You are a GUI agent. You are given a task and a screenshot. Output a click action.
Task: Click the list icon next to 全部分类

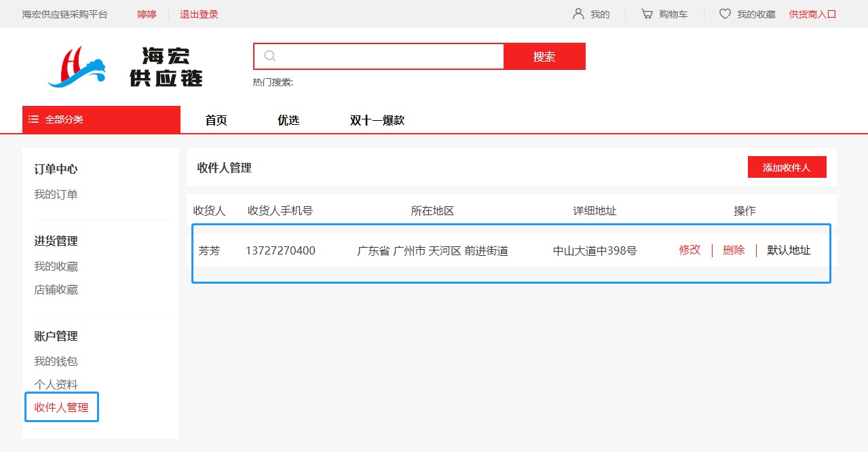[x=33, y=119]
